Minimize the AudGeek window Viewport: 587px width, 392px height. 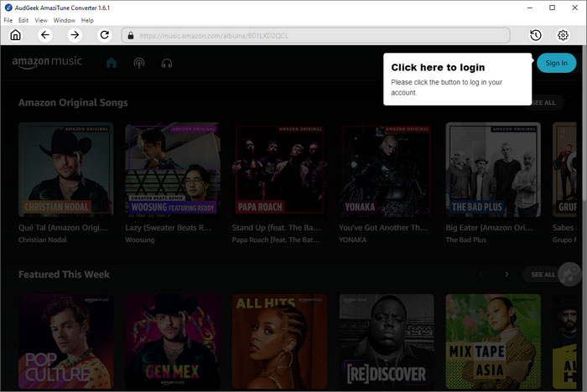530,8
